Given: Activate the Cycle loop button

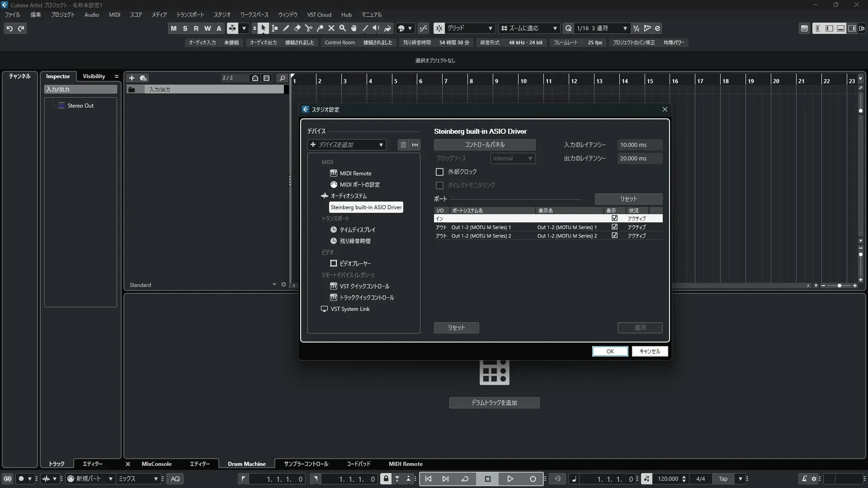Looking at the screenshot, I should click(465, 479).
